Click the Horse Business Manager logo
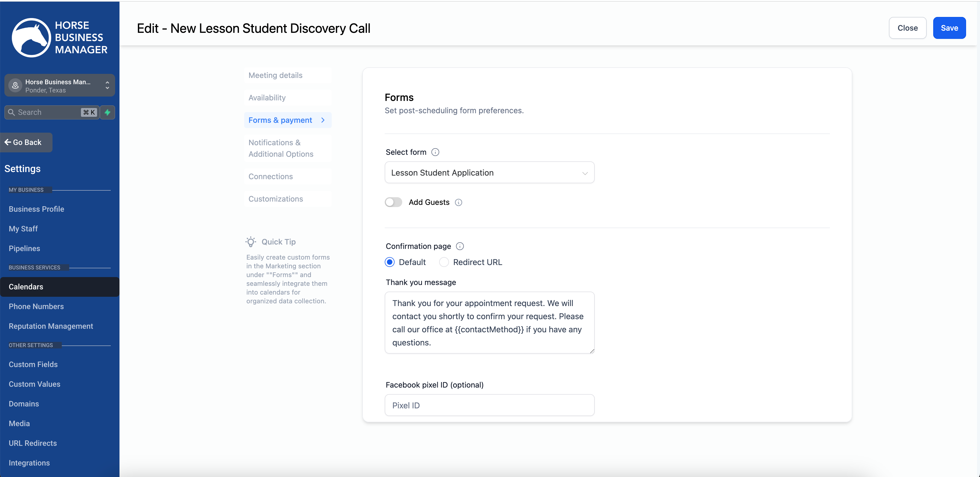Screen dimensions: 980x477 pos(60,37)
